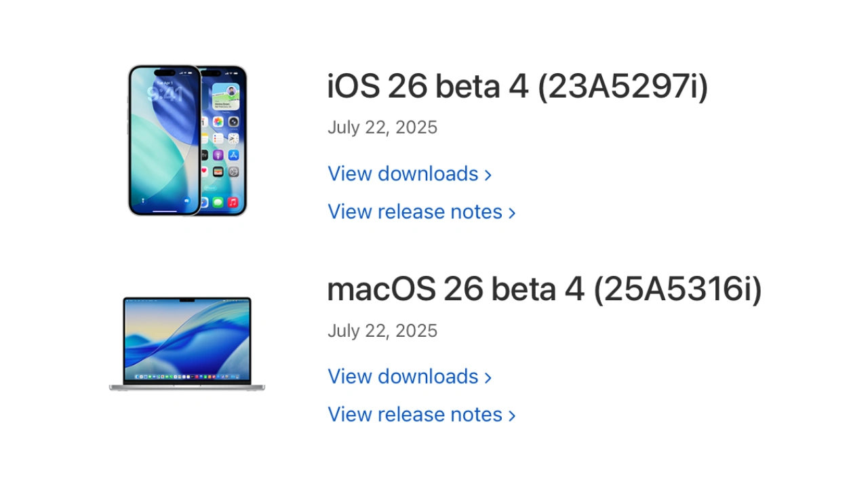Tap the Camera app icon on the iPhone

233,122
